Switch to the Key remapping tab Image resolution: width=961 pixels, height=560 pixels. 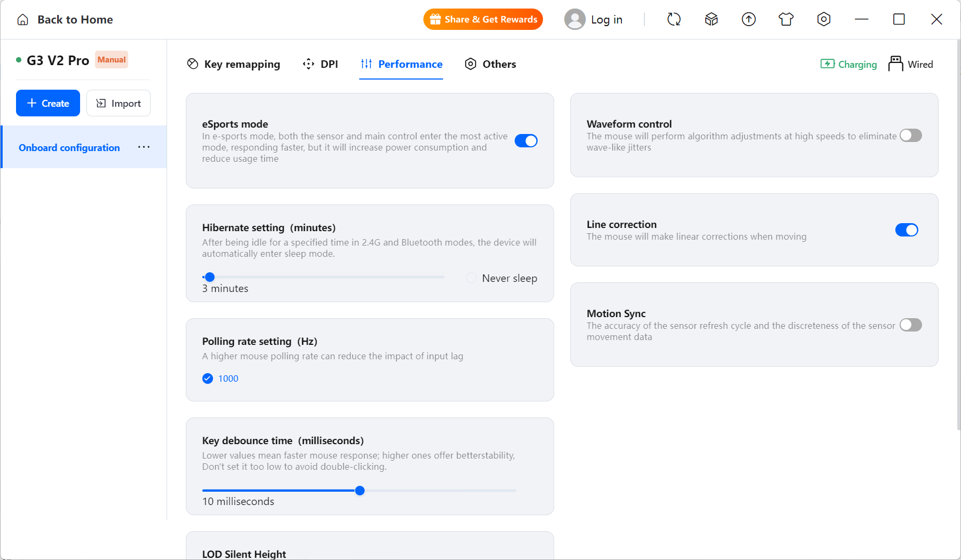(233, 64)
